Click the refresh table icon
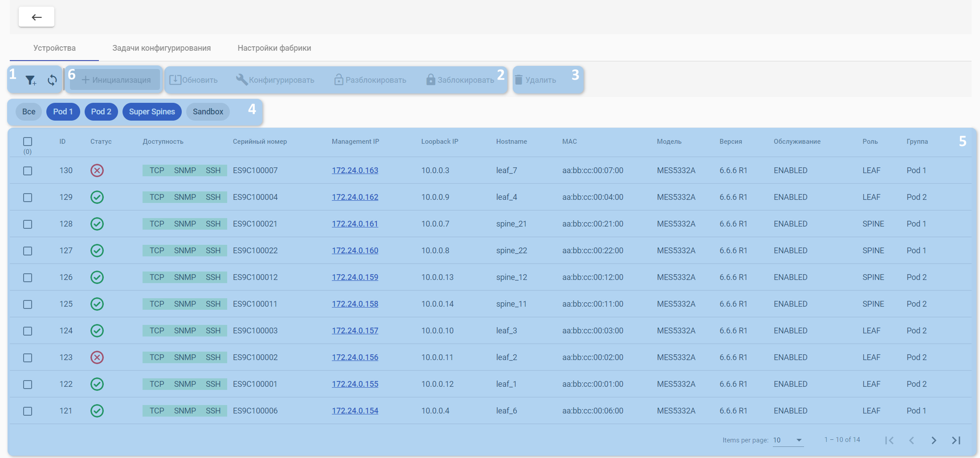Screen dimensions: 980x458 click(53, 80)
